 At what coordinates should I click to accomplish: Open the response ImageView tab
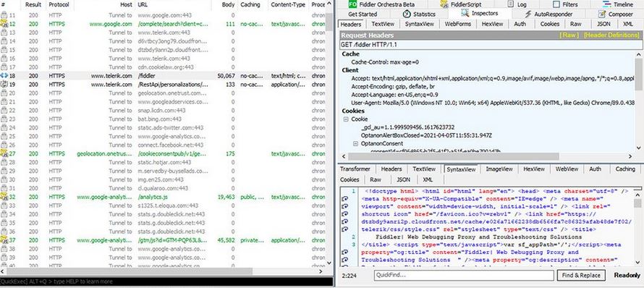tap(499, 169)
